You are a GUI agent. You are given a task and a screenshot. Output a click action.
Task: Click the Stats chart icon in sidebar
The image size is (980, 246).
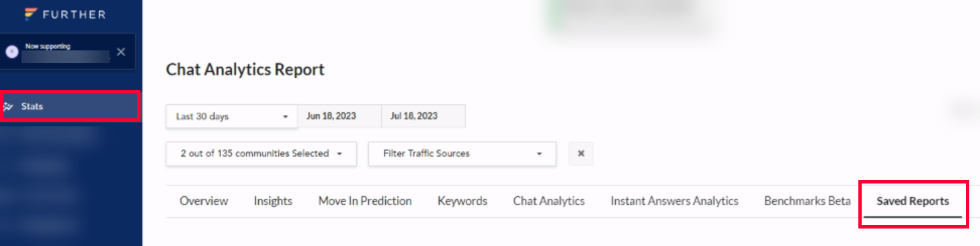click(8, 106)
